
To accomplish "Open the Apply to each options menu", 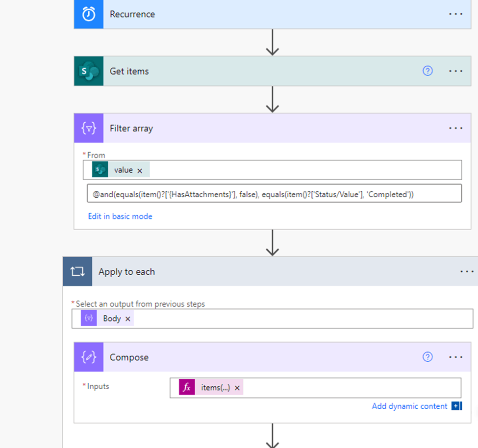I will (467, 271).
